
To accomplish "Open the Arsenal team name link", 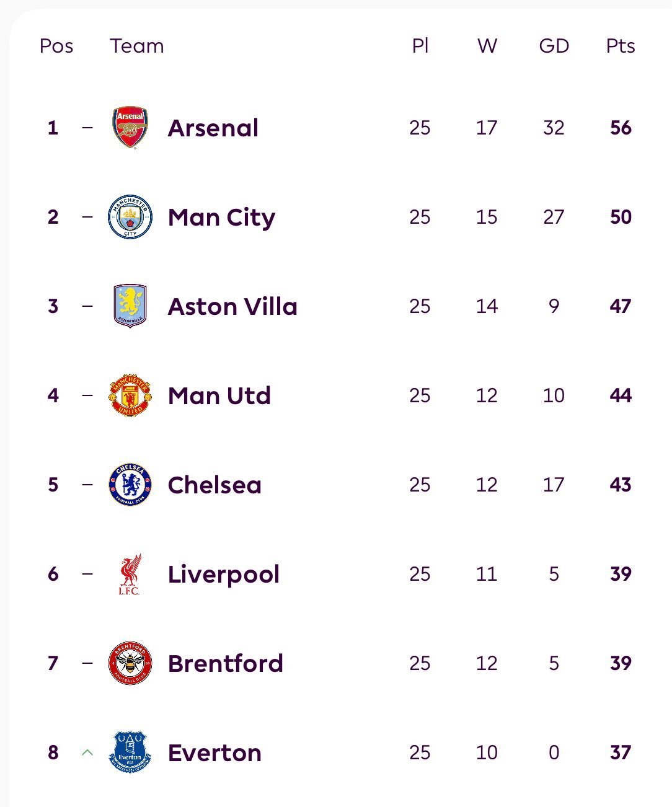I will (213, 128).
